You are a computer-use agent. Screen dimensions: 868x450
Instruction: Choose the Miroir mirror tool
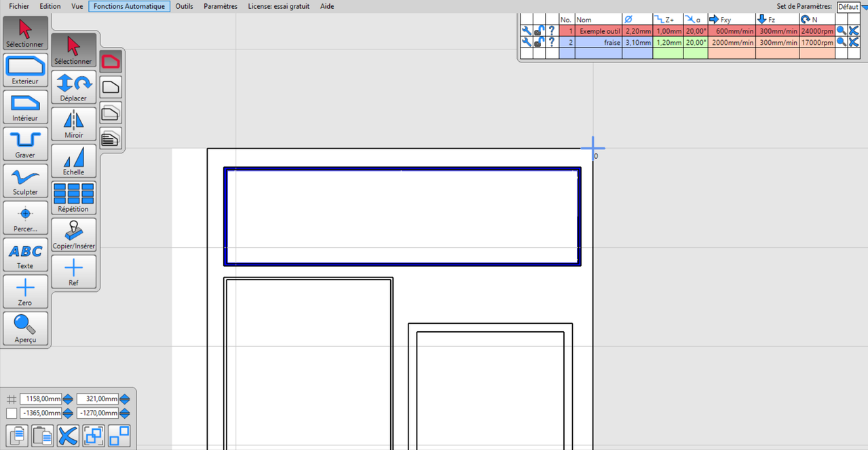point(73,124)
